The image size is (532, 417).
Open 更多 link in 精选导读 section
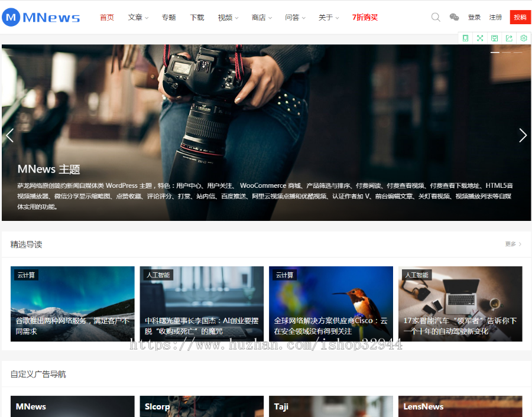coord(511,243)
